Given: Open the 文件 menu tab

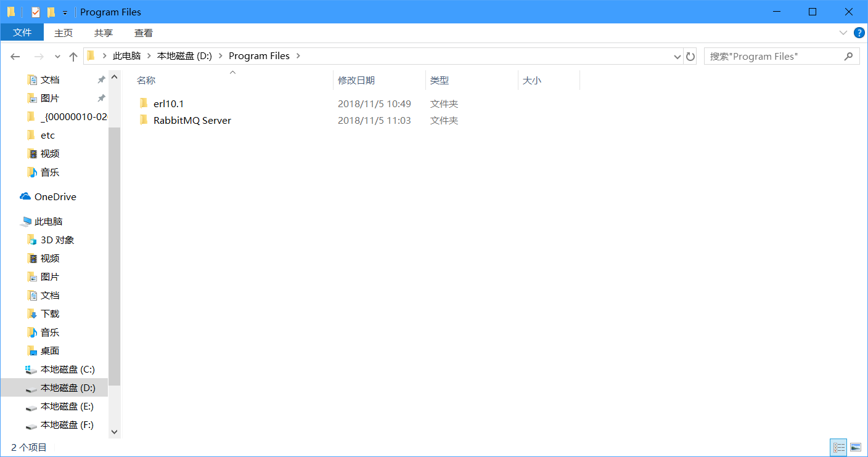Looking at the screenshot, I should pos(22,33).
